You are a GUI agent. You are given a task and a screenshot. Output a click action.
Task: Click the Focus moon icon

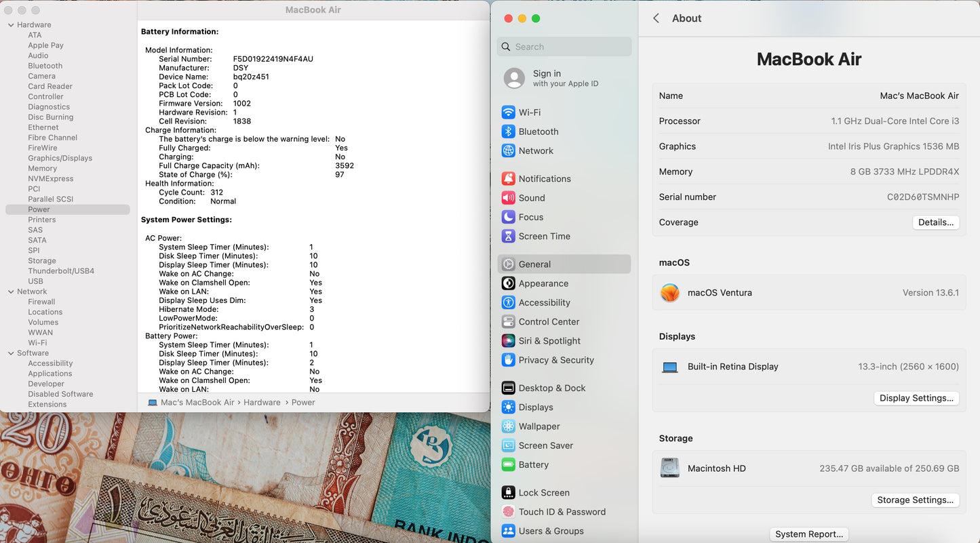pyautogui.click(x=508, y=217)
